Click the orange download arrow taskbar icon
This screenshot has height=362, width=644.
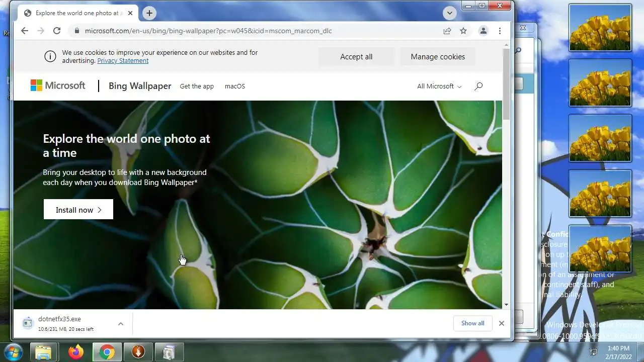[138, 352]
